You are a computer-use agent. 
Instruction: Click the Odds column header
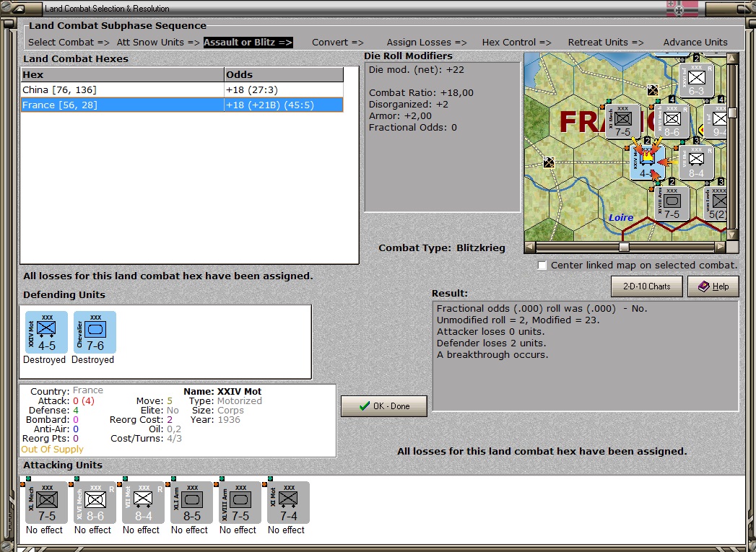click(x=283, y=75)
